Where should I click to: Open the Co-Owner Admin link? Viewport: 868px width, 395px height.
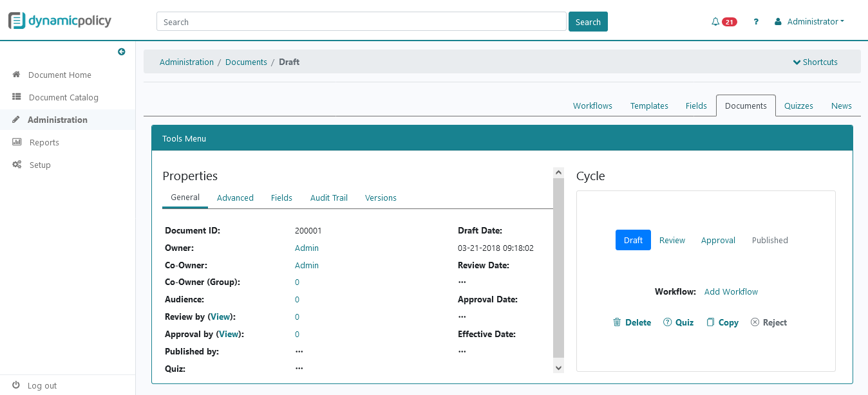(x=307, y=266)
